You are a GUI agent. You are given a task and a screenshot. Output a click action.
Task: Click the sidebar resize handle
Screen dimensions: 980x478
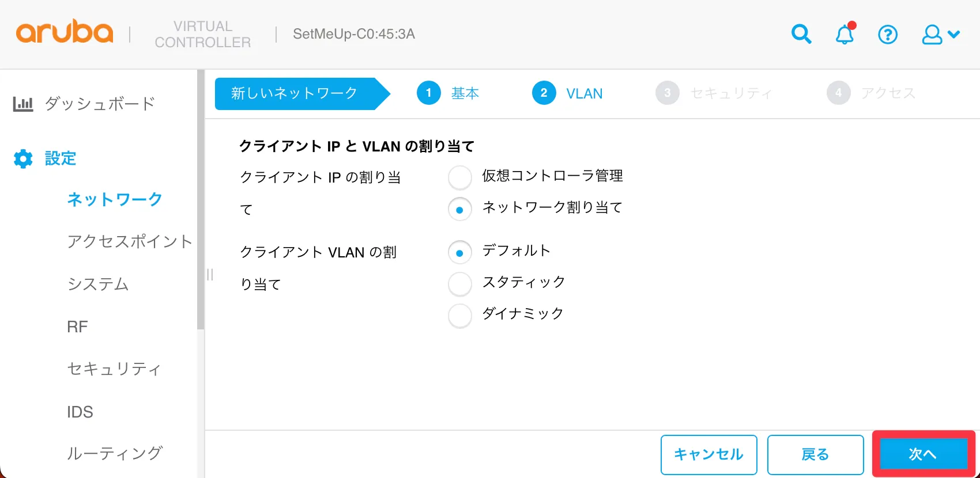click(210, 275)
